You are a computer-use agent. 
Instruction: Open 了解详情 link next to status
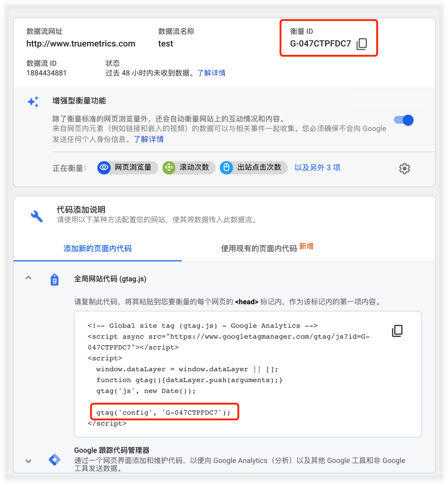tap(211, 73)
